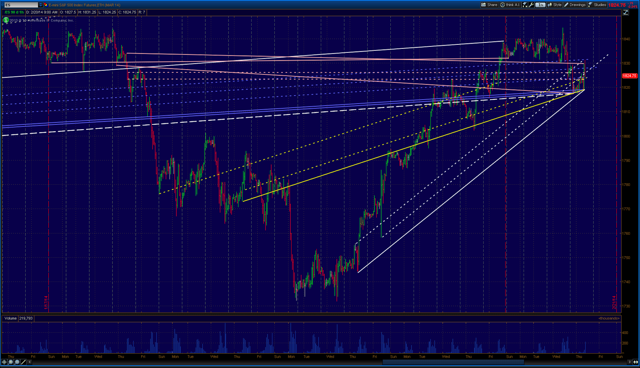The width and height of the screenshot is (640, 368).
Task: Click the horizontal time scrollbar thumb
Action: (453, 362)
